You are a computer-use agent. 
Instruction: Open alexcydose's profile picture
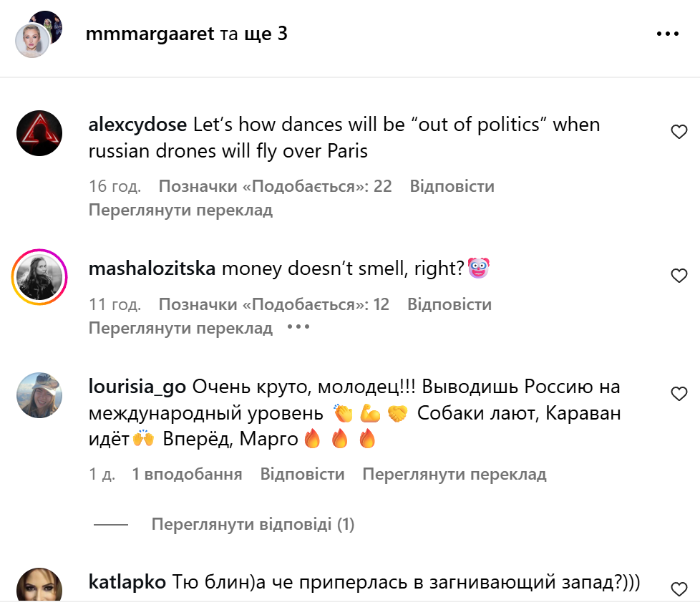pyautogui.click(x=39, y=133)
